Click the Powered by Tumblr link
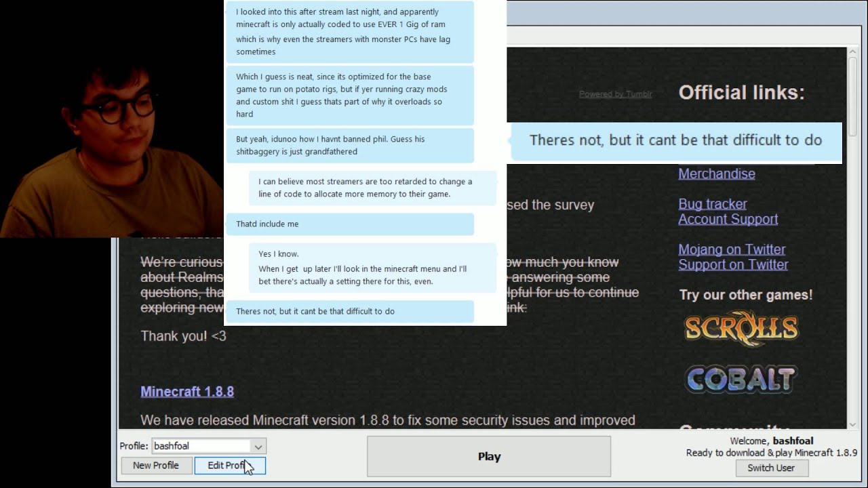The width and height of the screenshot is (868, 488). (615, 94)
